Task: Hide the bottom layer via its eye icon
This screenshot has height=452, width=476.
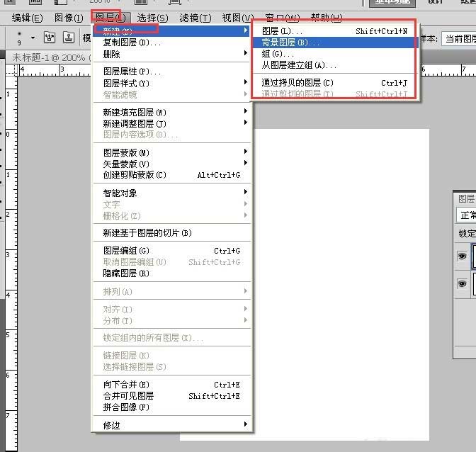Action: [462, 283]
